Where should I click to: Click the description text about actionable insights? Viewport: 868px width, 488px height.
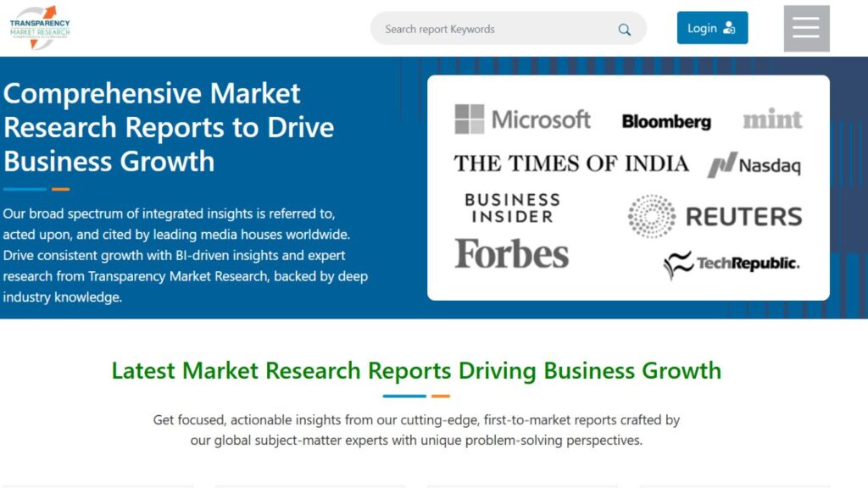416,430
